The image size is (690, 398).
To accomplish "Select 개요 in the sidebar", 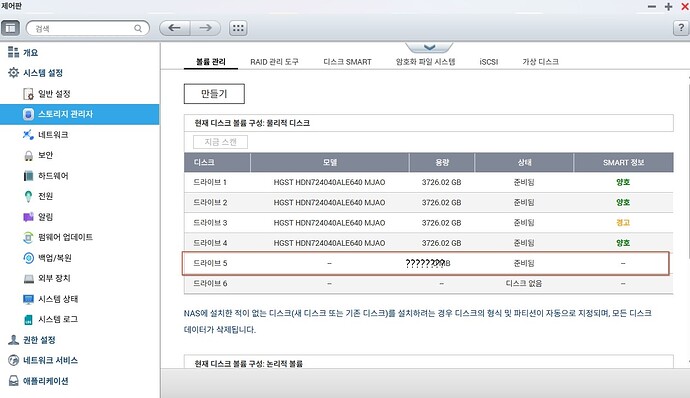I will pos(30,52).
